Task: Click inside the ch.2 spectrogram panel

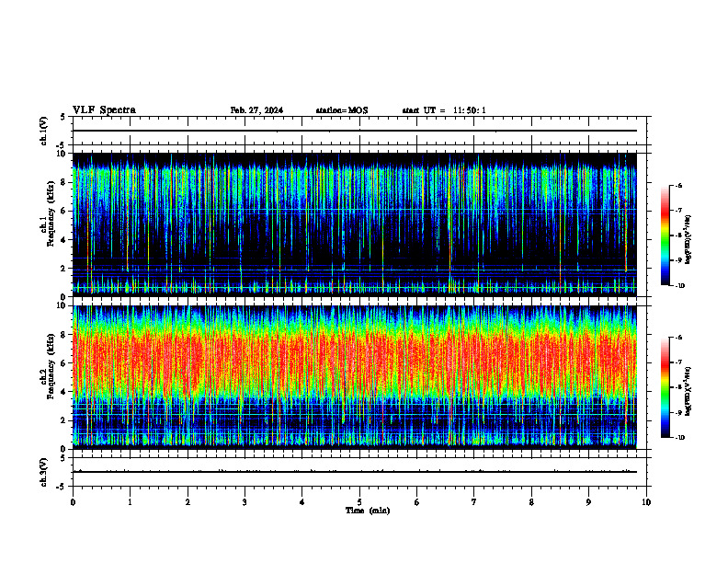Action: pyautogui.click(x=354, y=377)
